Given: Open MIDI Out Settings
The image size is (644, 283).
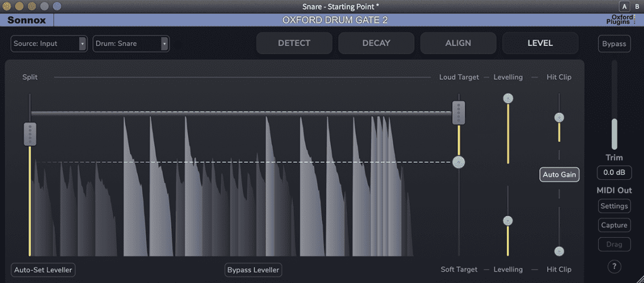Looking at the screenshot, I should pyautogui.click(x=614, y=206).
